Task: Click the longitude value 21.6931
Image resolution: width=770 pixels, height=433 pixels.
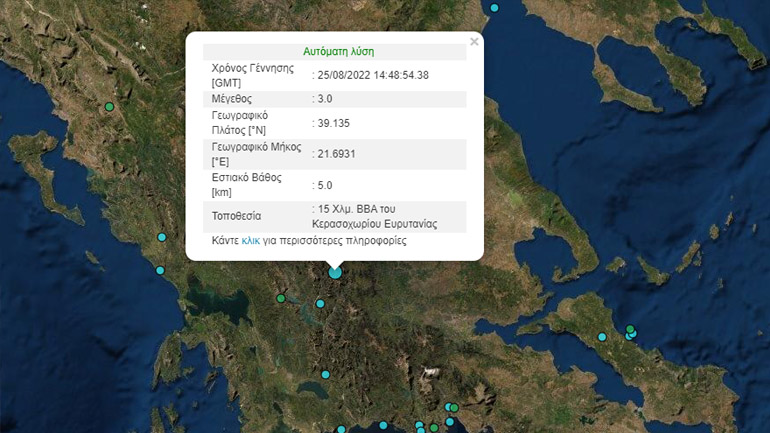Action: [336, 154]
